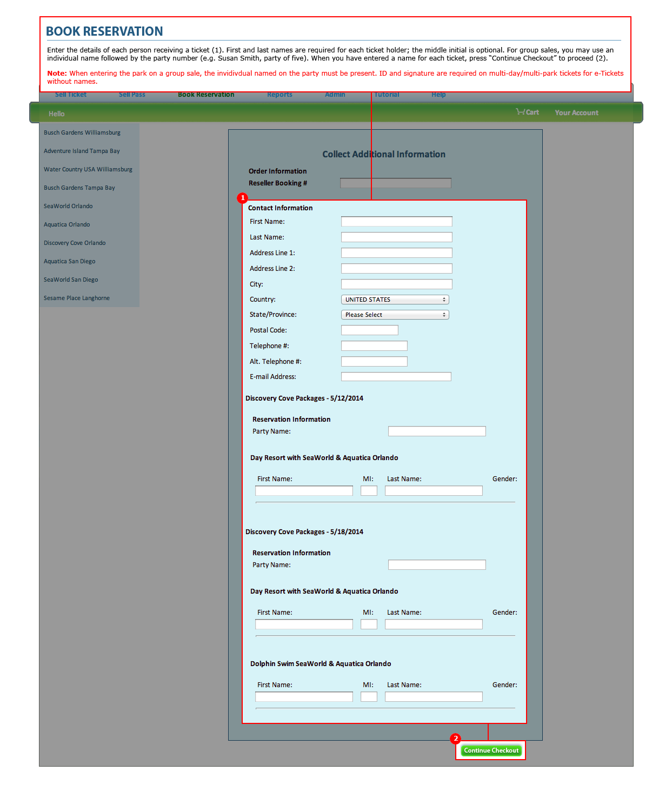The height and width of the screenshot is (811, 672).
Task: Focus the Reseller Booking # field
Action: [x=396, y=183]
